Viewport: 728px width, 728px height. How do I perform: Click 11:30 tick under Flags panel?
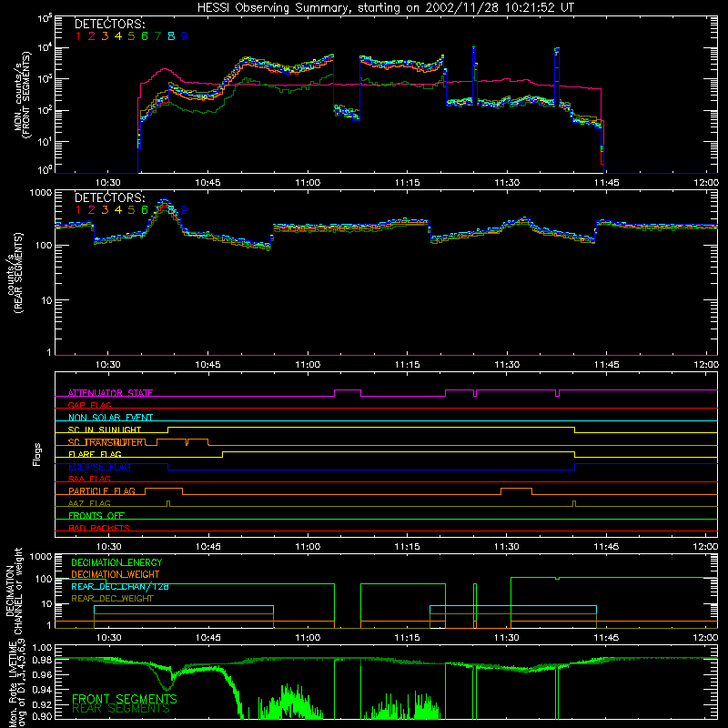pyautogui.click(x=507, y=547)
